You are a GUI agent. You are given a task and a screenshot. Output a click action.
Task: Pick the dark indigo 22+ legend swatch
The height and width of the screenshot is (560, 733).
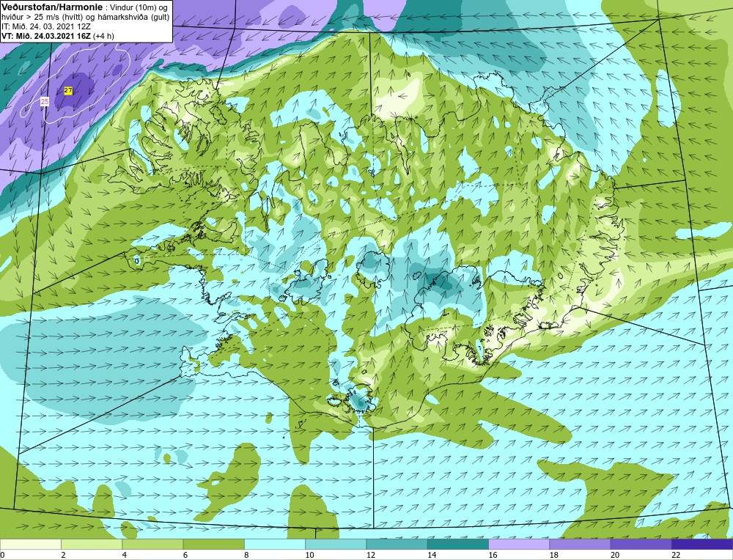[702, 544]
